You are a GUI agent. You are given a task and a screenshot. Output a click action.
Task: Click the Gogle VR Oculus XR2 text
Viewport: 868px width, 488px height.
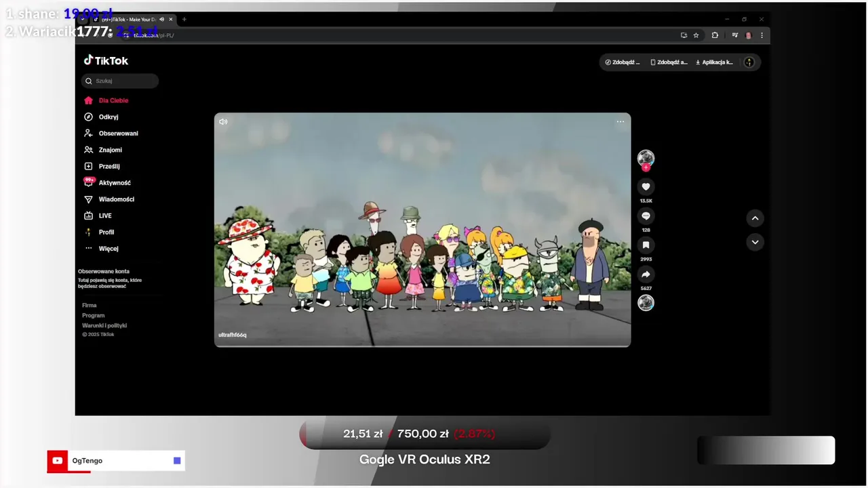click(425, 460)
